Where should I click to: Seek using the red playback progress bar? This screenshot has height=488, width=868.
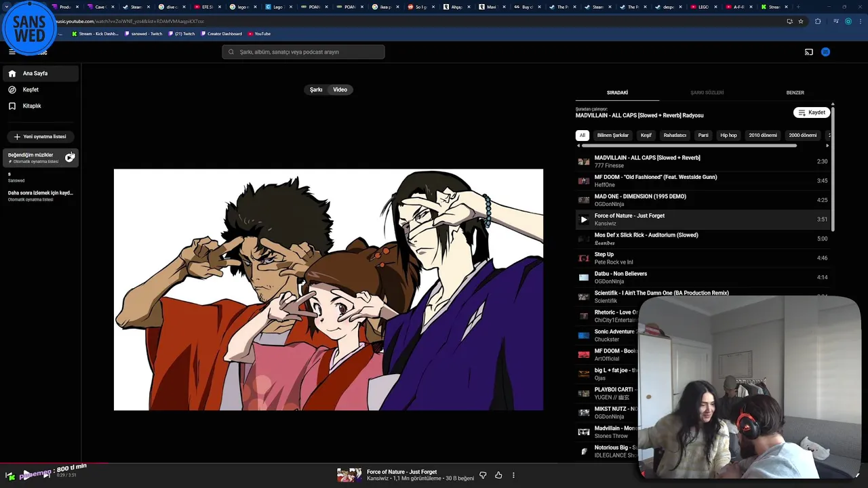(54, 464)
